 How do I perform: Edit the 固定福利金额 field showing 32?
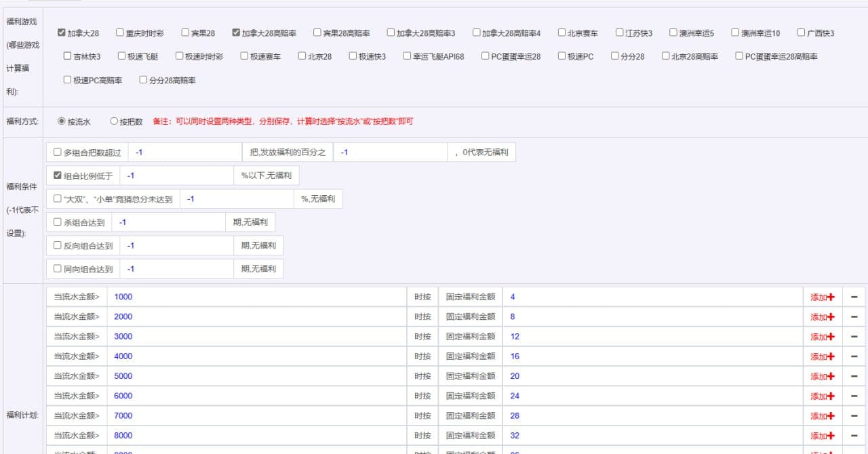(x=653, y=436)
